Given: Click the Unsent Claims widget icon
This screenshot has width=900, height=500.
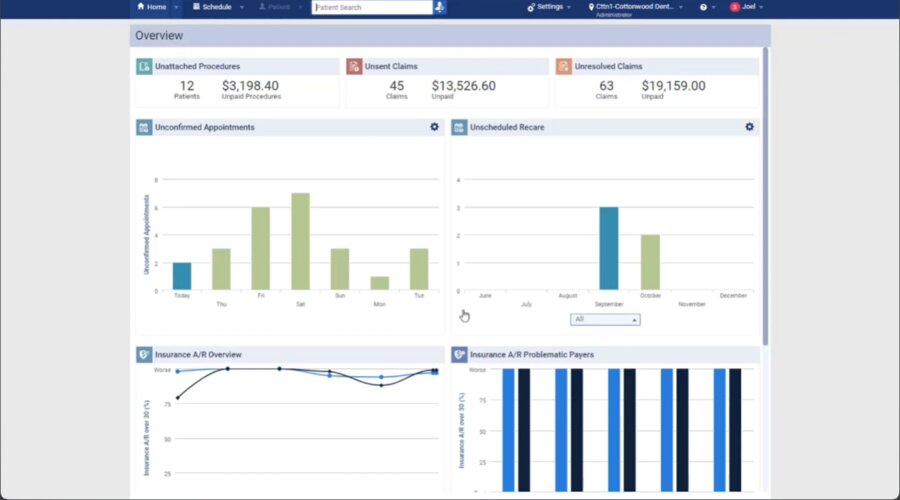Looking at the screenshot, I should pyautogui.click(x=354, y=67).
